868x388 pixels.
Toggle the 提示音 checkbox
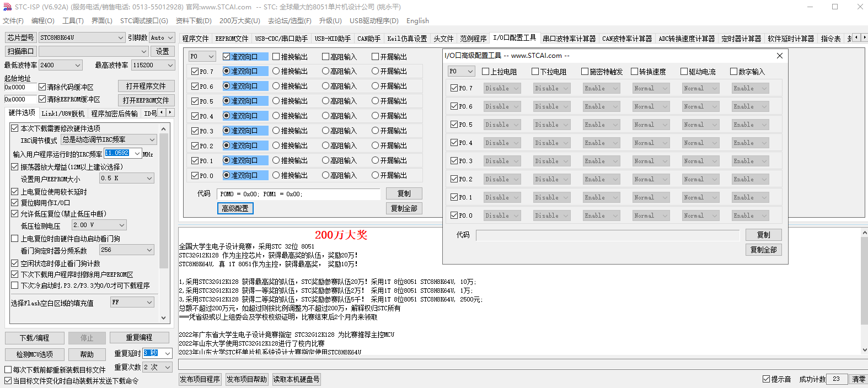point(777,379)
